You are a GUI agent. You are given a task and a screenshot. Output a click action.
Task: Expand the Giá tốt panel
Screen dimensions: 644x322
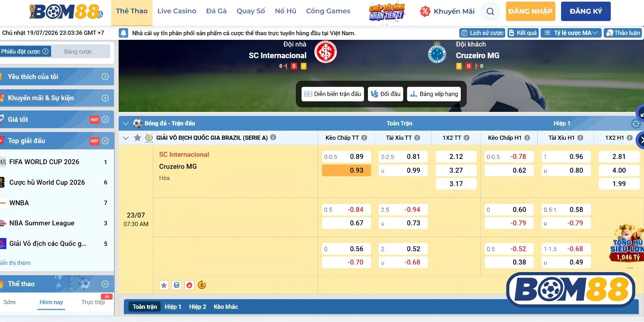pos(105,119)
